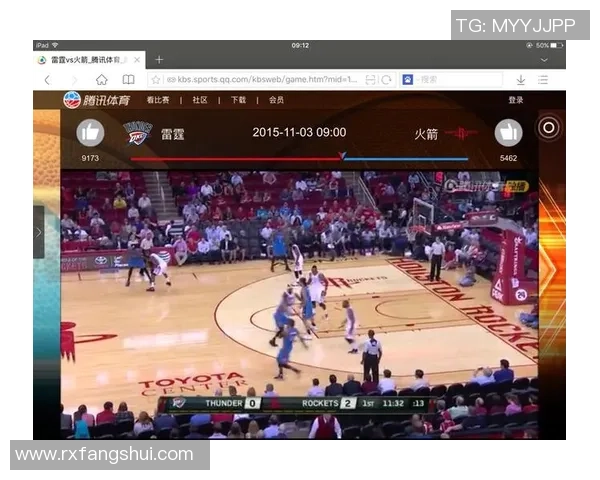600x480 pixels.
Task: Tap the circular record button at right
Action: [x=548, y=127]
